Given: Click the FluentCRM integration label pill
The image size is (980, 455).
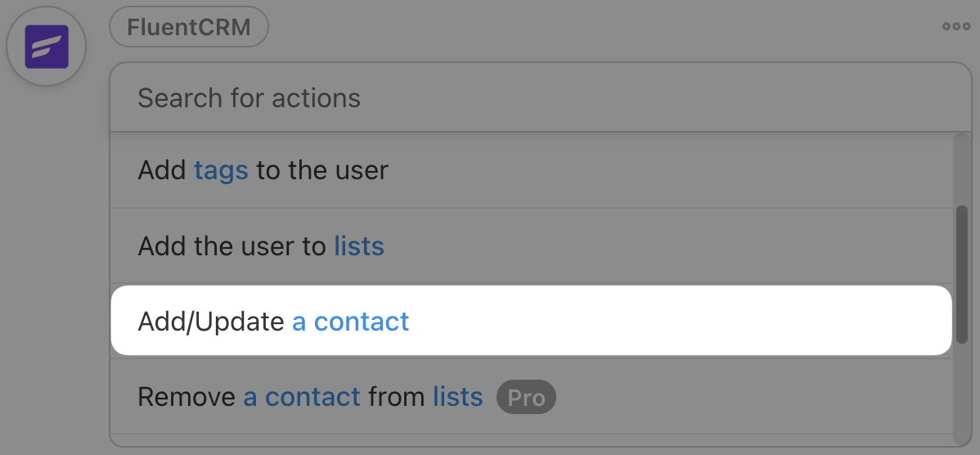Looking at the screenshot, I should click(189, 29).
